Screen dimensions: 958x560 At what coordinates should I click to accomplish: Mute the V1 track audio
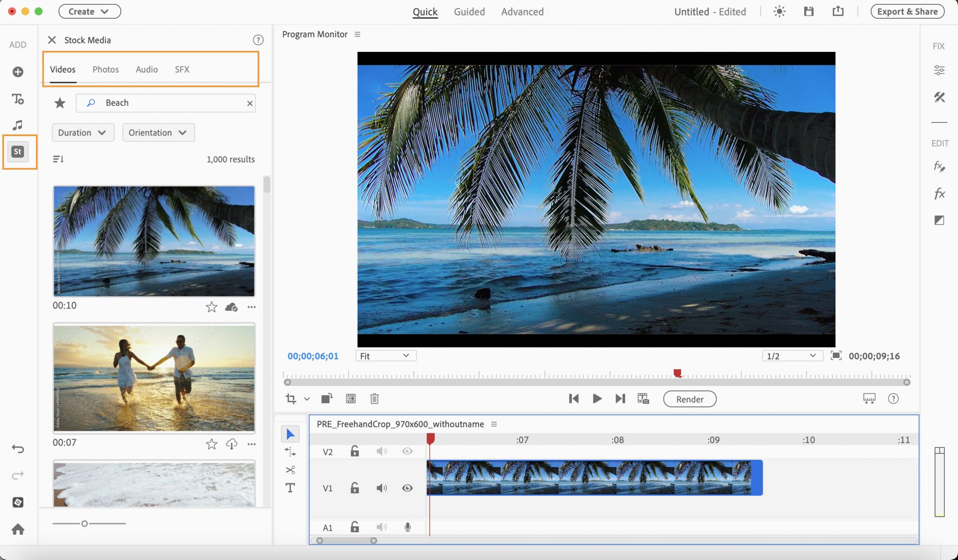381,488
